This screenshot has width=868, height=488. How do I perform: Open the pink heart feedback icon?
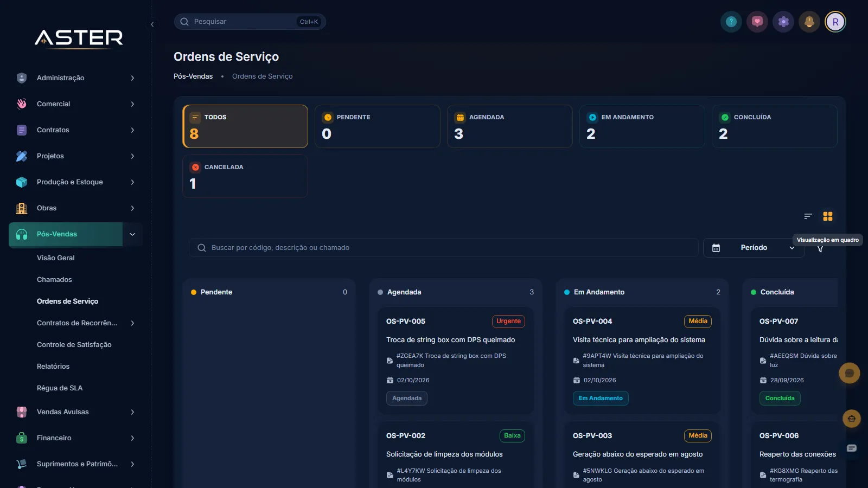(757, 22)
